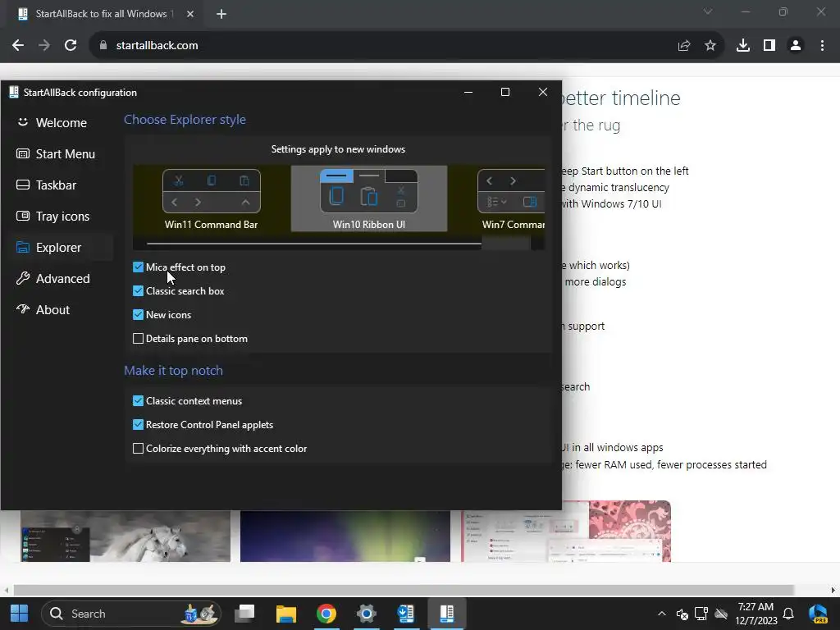This screenshot has height=630, width=840.
Task: Open the pink pattern screenshot thumbnail
Action: coord(566,532)
